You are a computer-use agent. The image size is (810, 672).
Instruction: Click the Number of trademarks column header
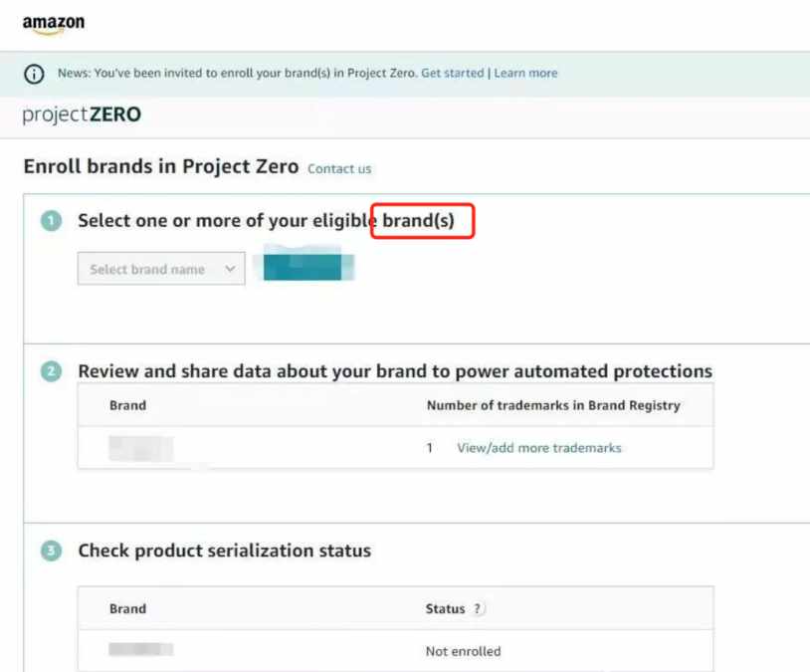(553, 405)
